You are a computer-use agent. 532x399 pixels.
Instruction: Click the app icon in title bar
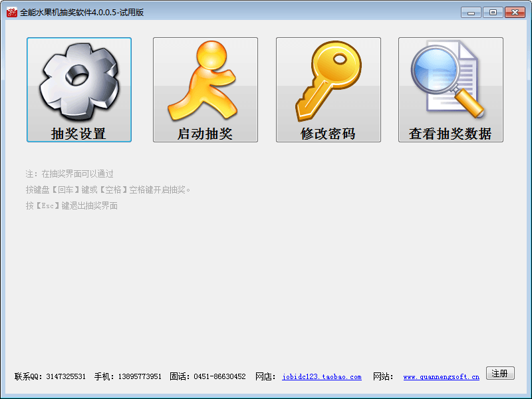pyautogui.click(x=11, y=12)
